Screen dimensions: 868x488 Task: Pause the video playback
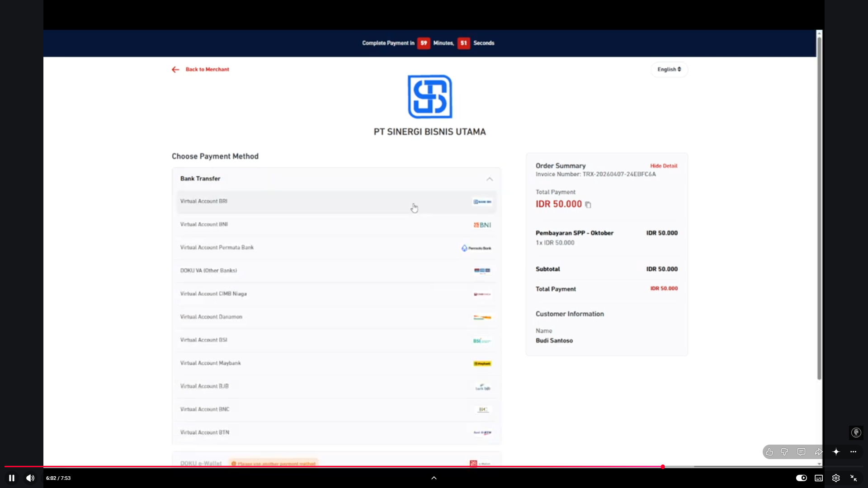(x=12, y=478)
